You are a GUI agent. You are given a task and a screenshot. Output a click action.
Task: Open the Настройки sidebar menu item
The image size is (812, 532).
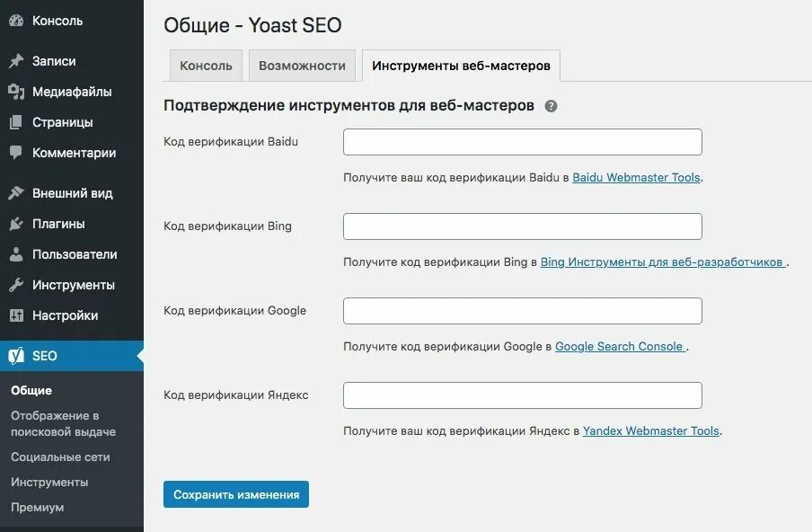[x=65, y=315]
